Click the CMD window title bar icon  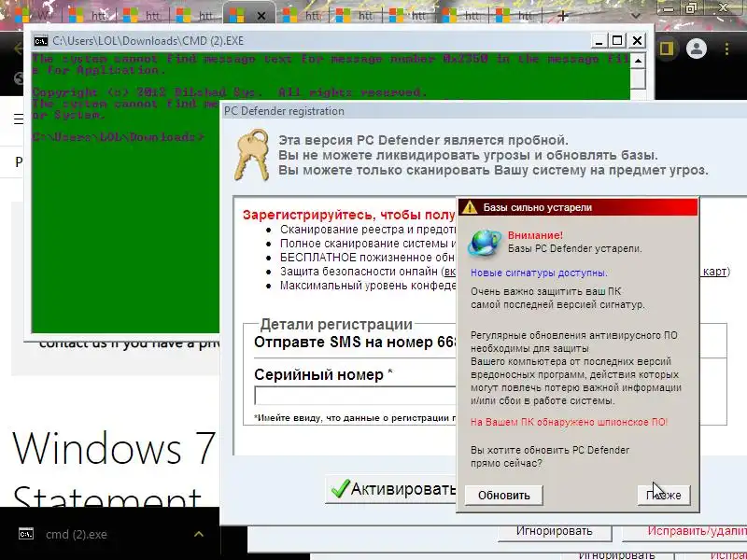point(41,41)
